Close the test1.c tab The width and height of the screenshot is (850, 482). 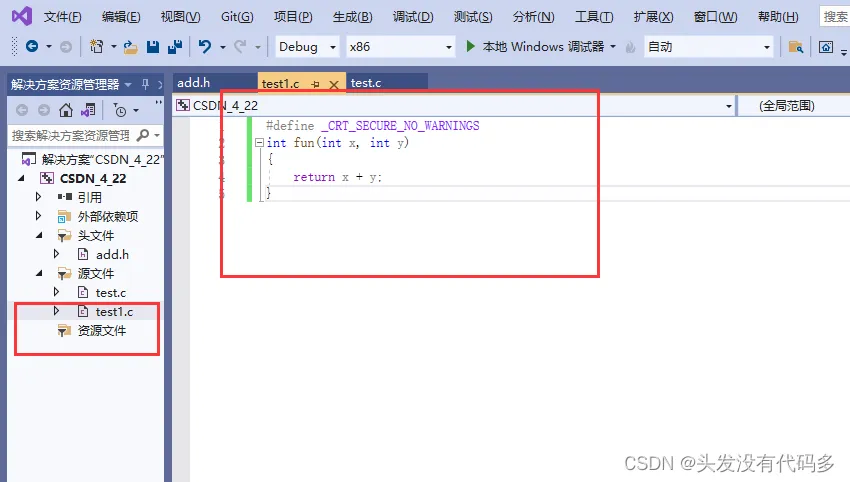[334, 85]
